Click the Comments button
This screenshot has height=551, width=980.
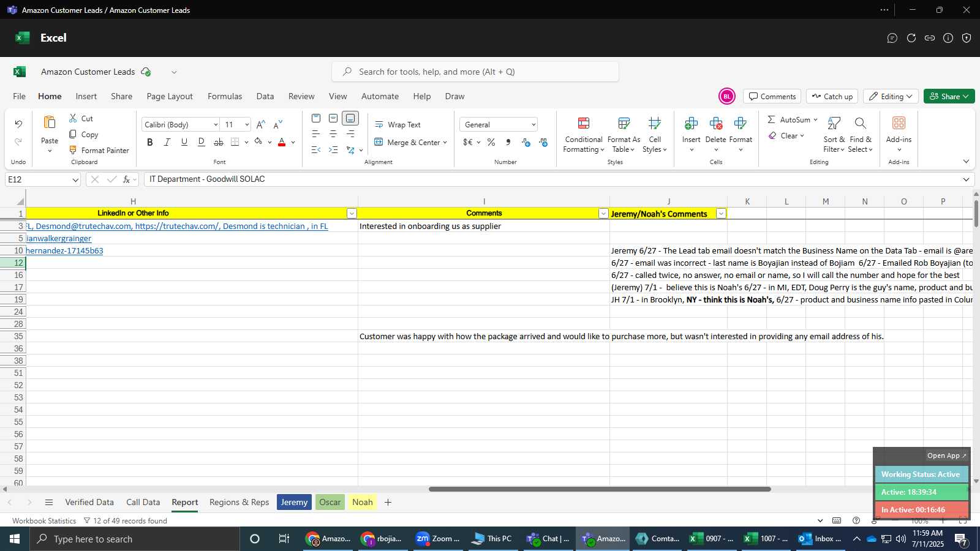pos(772,96)
